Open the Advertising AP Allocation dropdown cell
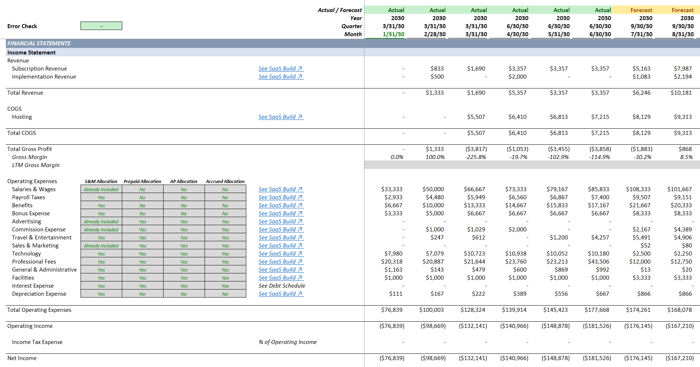The width and height of the screenshot is (700, 367). coord(184,221)
